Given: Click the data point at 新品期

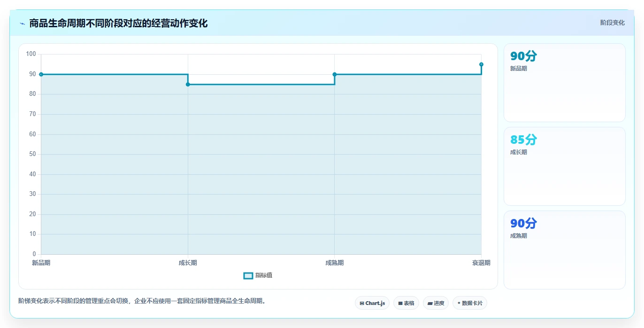Looking at the screenshot, I should [x=41, y=74].
